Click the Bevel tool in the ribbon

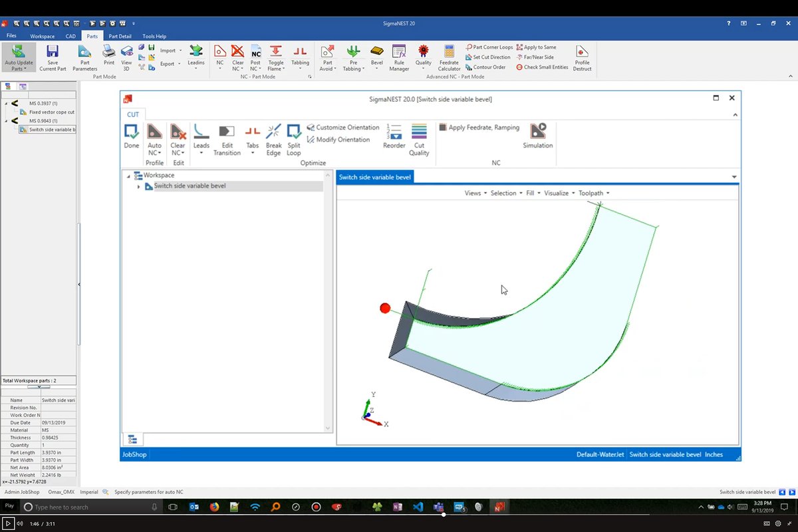[x=377, y=56]
